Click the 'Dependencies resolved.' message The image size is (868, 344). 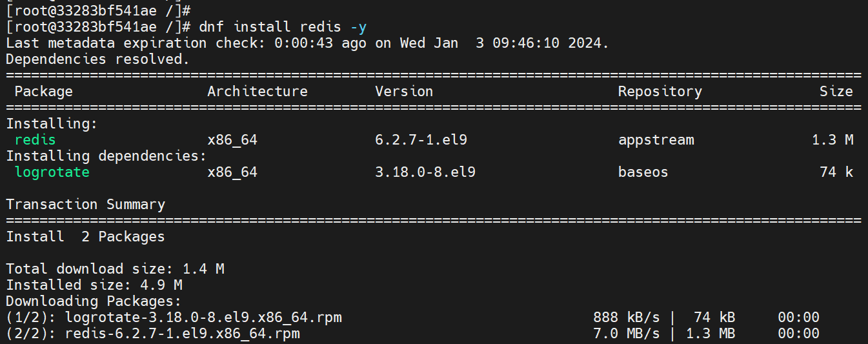click(x=97, y=59)
